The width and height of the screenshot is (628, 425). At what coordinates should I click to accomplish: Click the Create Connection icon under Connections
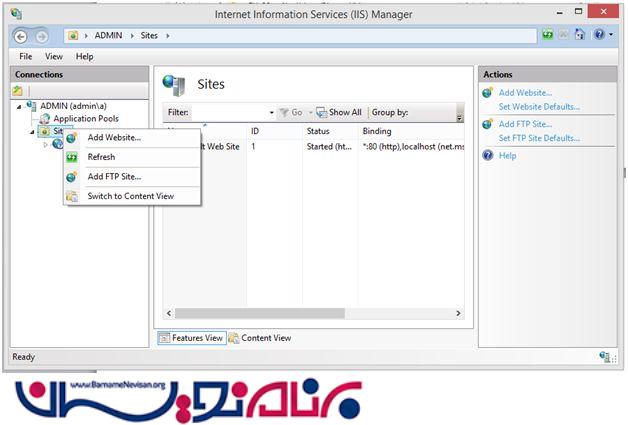tap(17, 91)
